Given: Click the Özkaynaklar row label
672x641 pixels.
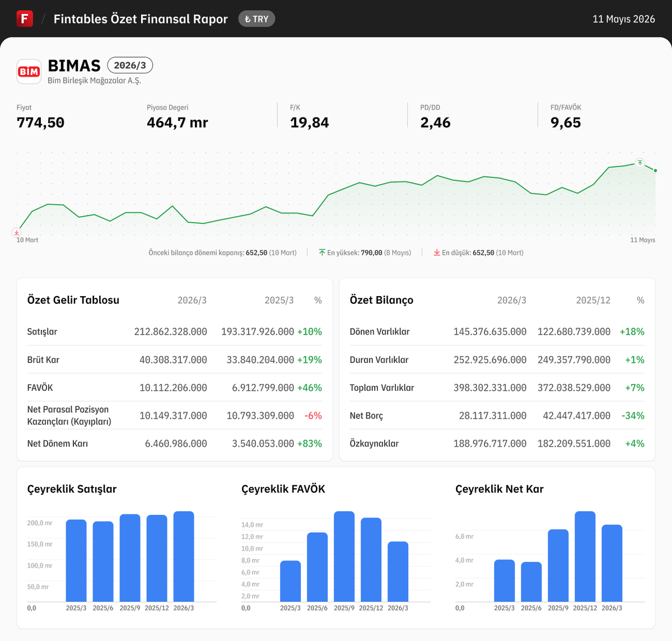Looking at the screenshot, I should [x=374, y=443].
